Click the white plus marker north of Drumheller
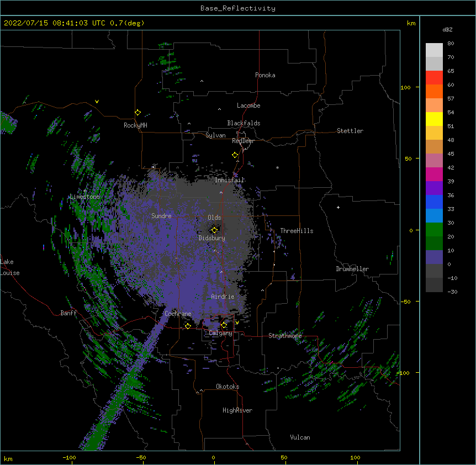This screenshot has width=476, height=465. tap(338, 207)
